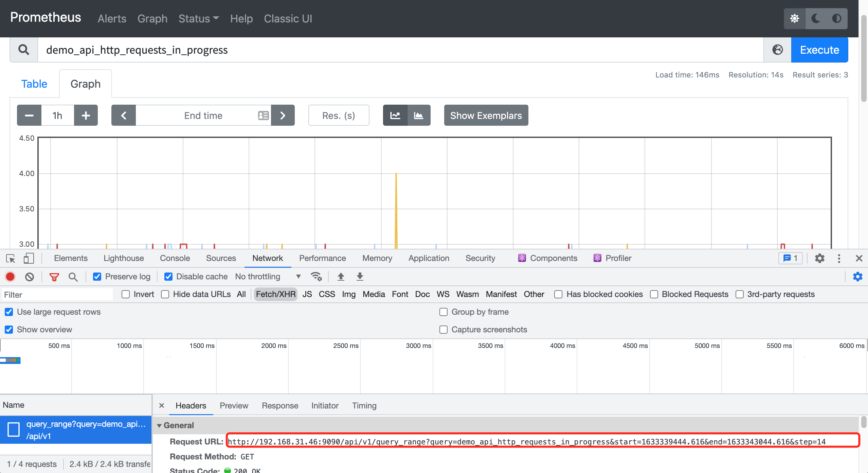Switch to the Table tab
This screenshot has height=473, width=868.
[34, 83]
